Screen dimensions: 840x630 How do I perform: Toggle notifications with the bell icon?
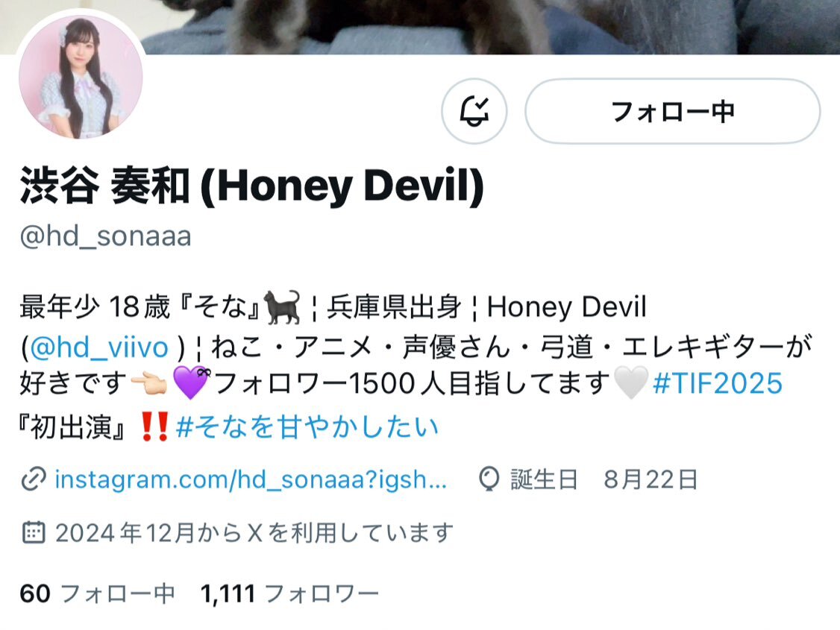click(x=474, y=111)
